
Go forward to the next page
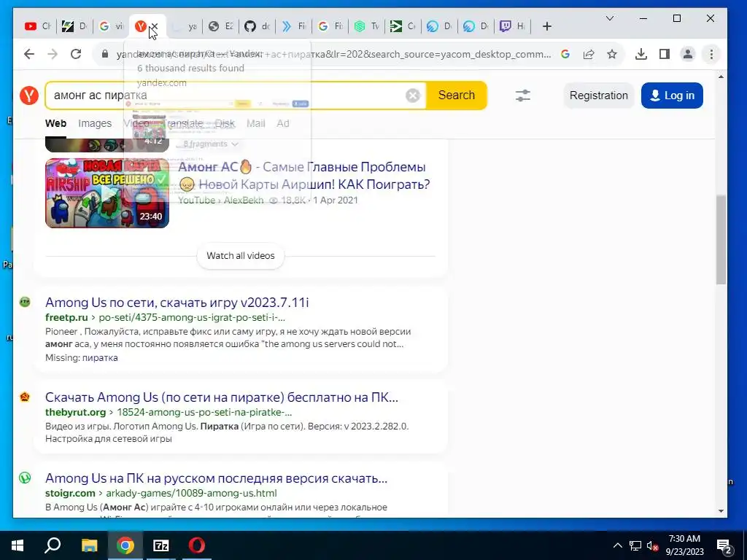53,54
